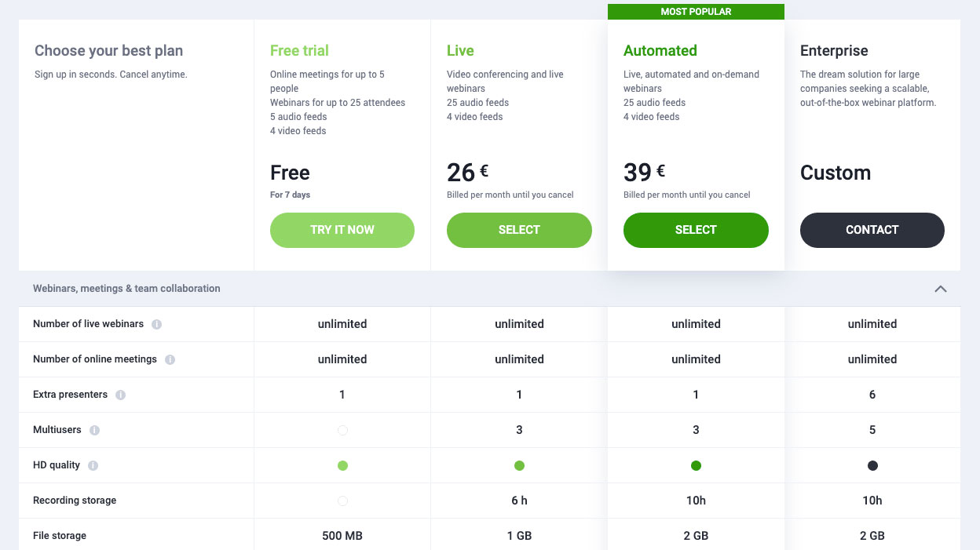The height and width of the screenshot is (550, 980).
Task: Click Webinars, meetings & team collaboration header
Action: pyautogui.click(x=126, y=289)
